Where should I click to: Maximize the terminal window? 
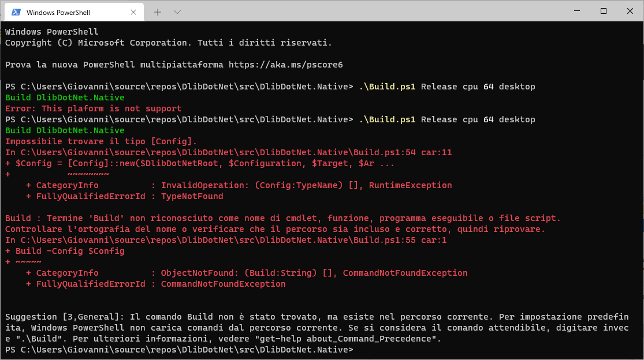click(603, 10)
